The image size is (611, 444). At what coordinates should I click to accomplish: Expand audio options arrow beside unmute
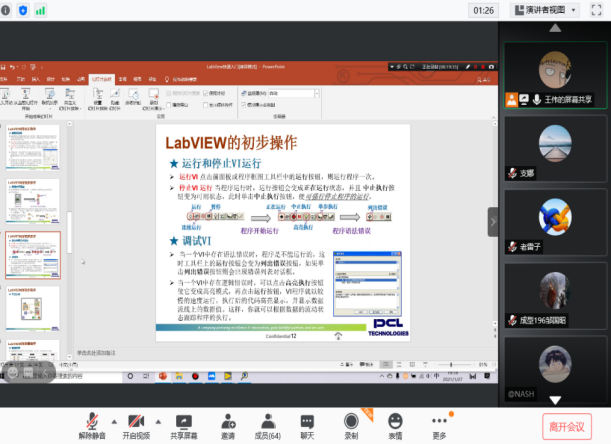[113, 420]
